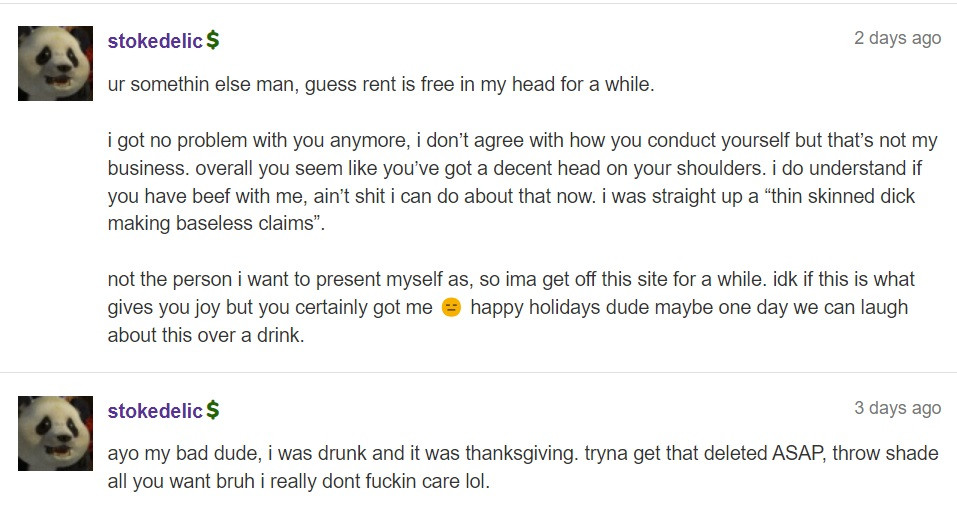Click the green dollar badge on the 3-days-ago comment

[x=213, y=411]
